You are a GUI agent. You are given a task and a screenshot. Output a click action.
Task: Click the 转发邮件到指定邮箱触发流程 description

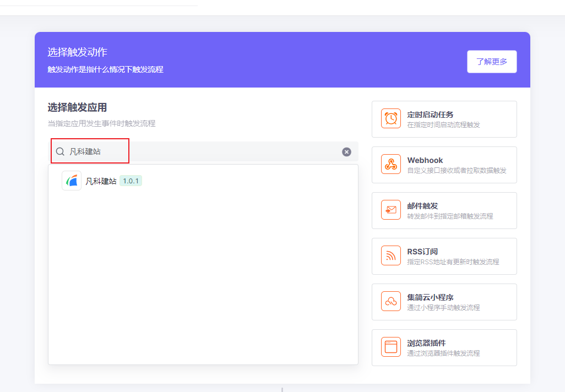click(x=450, y=216)
